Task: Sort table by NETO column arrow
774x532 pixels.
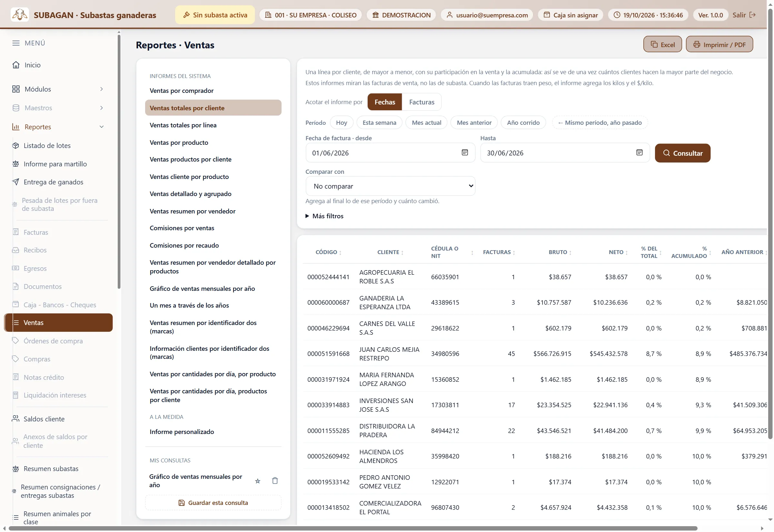Action: pos(627,253)
